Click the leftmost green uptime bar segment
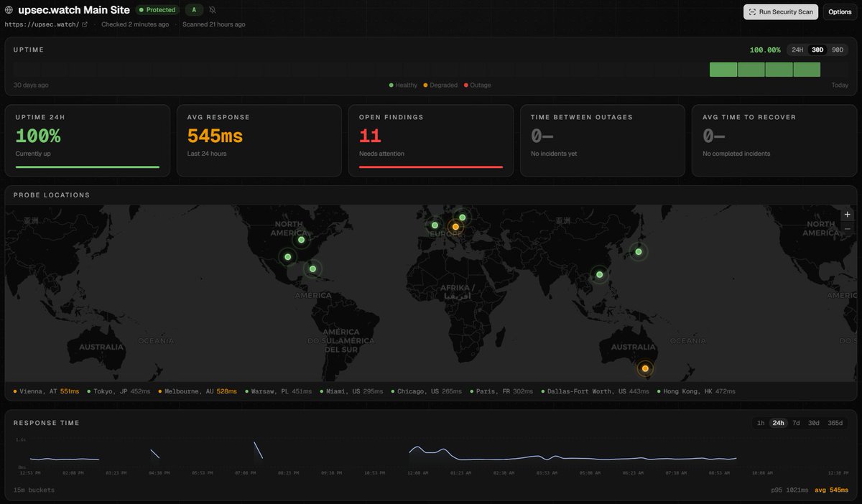This screenshot has height=504, width=862. [x=723, y=70]
